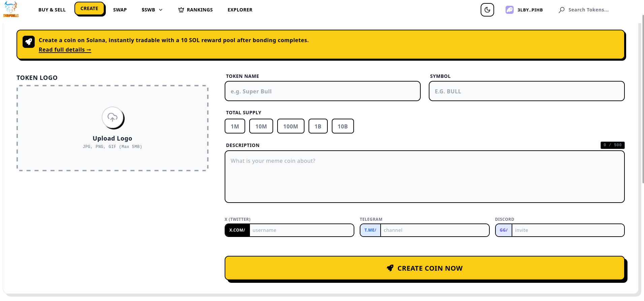Select 10M total supply
The width and height of the screenshot is (644, 301).
click(x=261, y=126)
